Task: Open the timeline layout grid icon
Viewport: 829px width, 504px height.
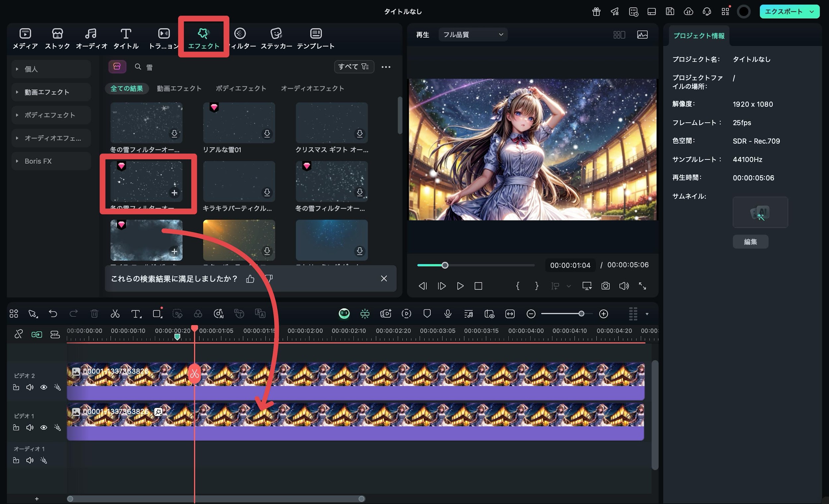Action: (14, 314)
